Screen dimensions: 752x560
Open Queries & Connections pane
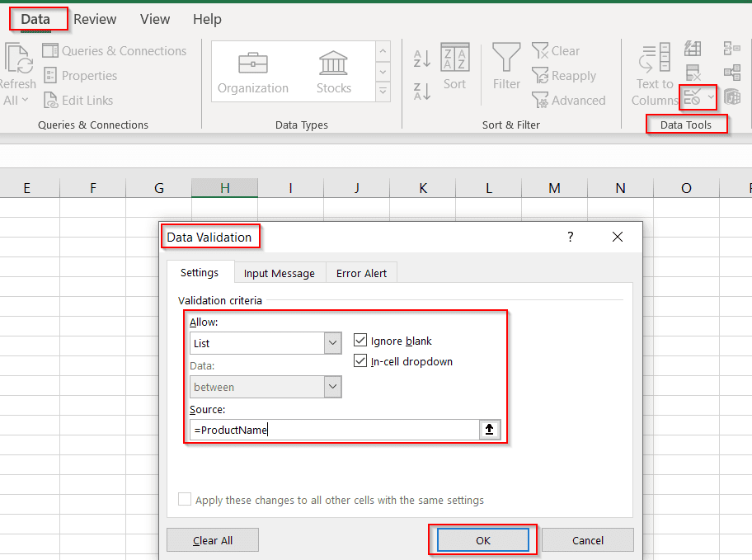click(114, 51)
